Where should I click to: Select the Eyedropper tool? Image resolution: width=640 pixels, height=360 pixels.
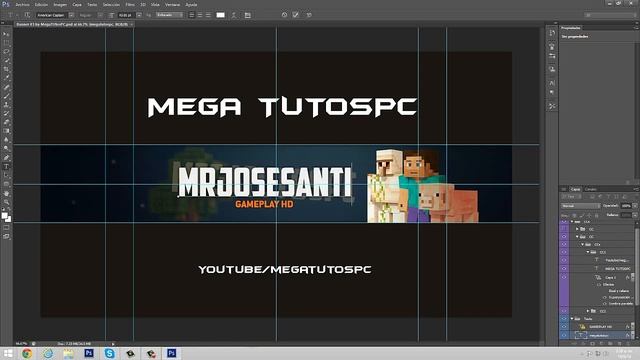(6, 78)
